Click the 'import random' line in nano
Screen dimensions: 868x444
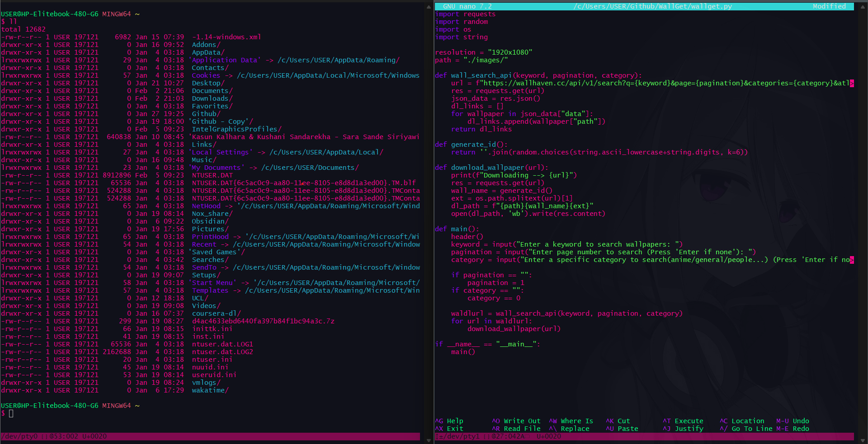[462, 22]
